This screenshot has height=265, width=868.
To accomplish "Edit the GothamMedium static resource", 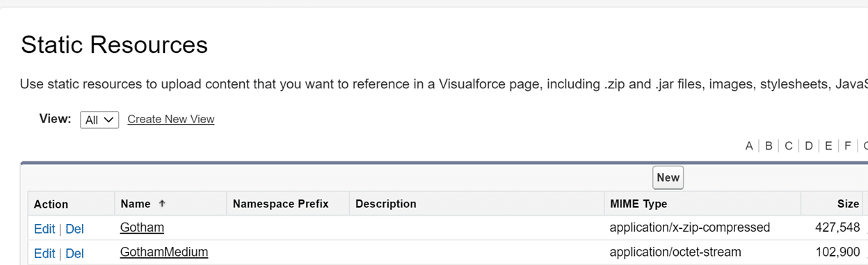I will click(45, 253).
